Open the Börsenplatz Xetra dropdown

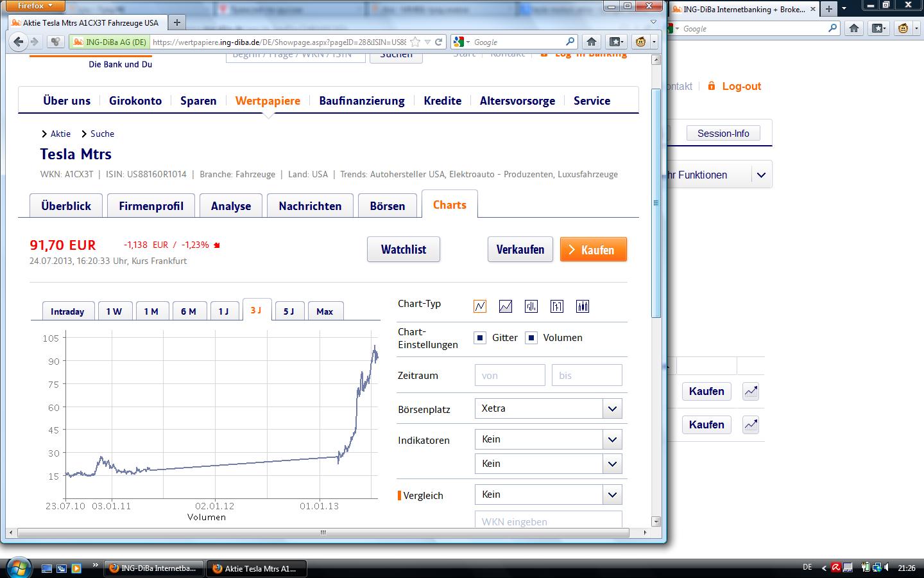click(x=548, y=408)
